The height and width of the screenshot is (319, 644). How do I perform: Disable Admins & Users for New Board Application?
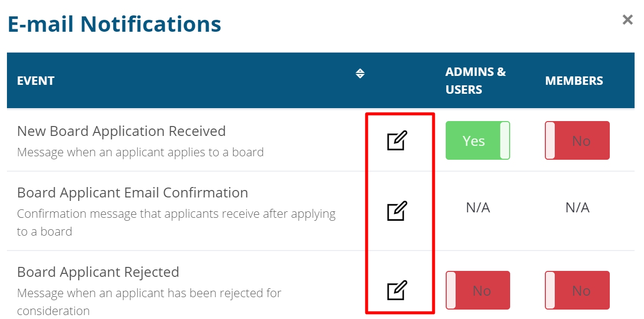tap(477, 141)
